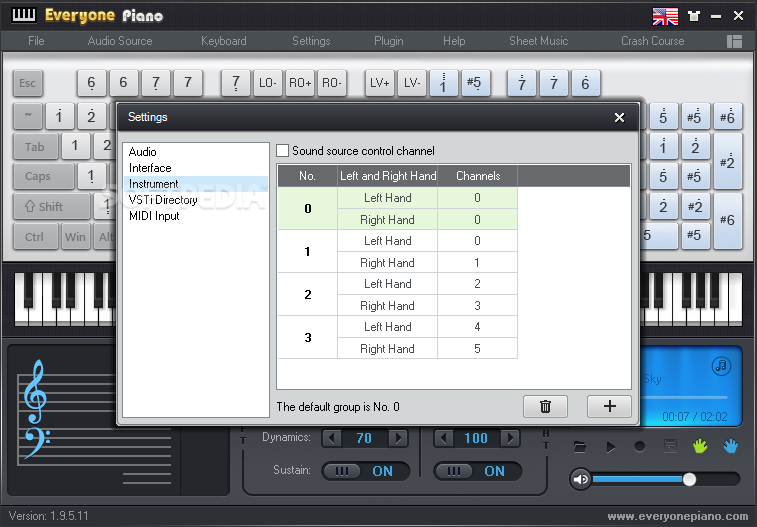Viewport: 757px width, 527px height.
Task: Click the save icon next to record button
Action: (670, 446)
